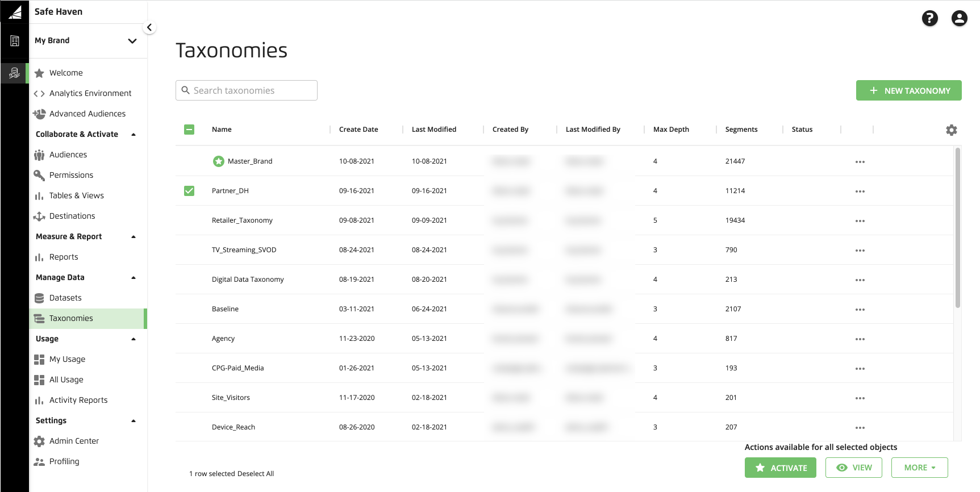This screenshot has width=980, height=492.
Task: Click the Activity Reports chart icon
Action: point(39,401)
